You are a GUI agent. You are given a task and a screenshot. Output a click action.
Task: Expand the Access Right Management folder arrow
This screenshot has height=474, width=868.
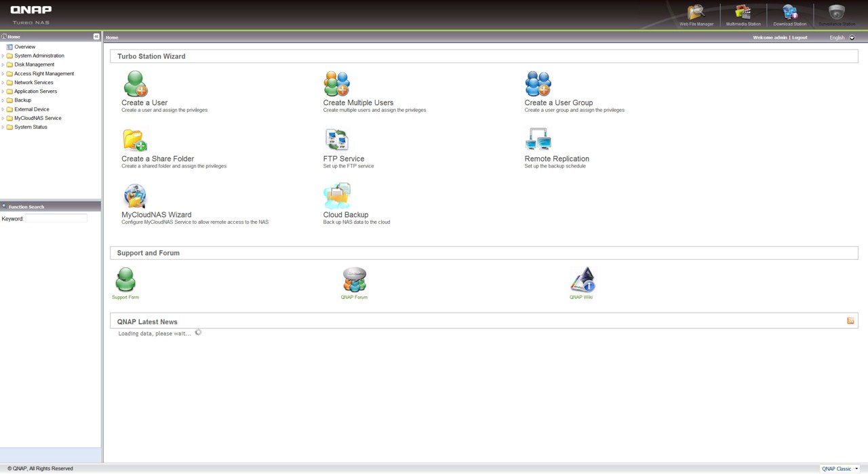3,73
